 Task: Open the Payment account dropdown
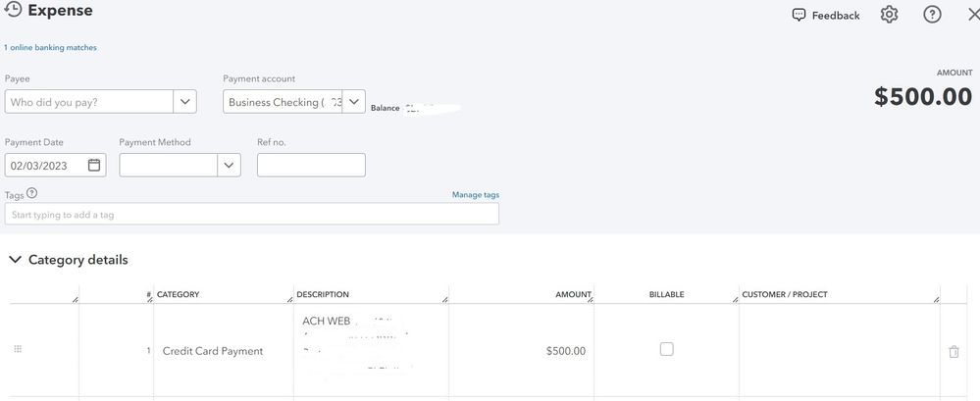pyautogui.click(x=354, y=102)
